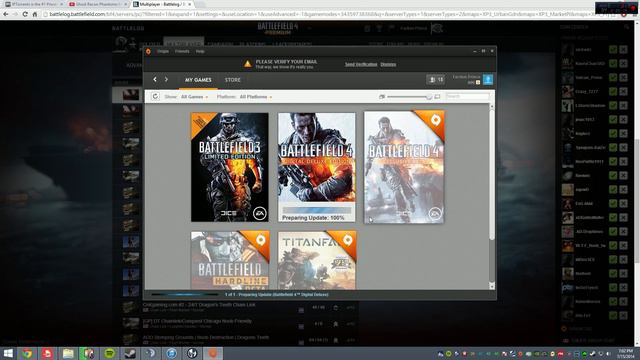The width and height of the screenshot is (640, 360).
Task: Open the Friends menu in Origin
Action: click(x=182, y=51)
